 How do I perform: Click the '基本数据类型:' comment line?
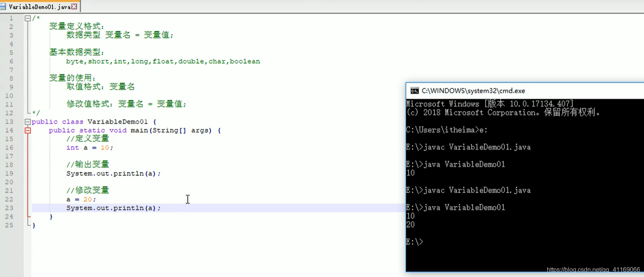click(77, 52)
